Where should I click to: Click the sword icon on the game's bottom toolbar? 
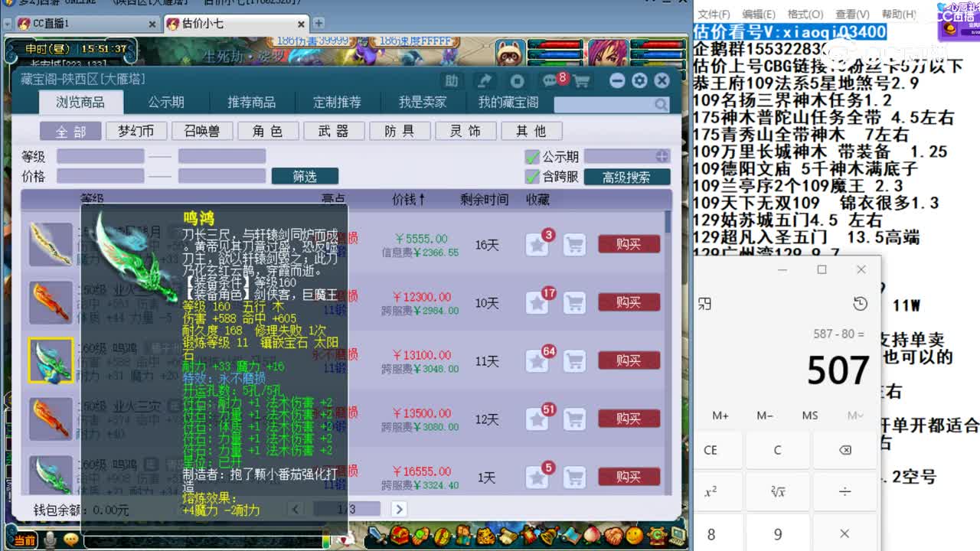tap(377, 535)
